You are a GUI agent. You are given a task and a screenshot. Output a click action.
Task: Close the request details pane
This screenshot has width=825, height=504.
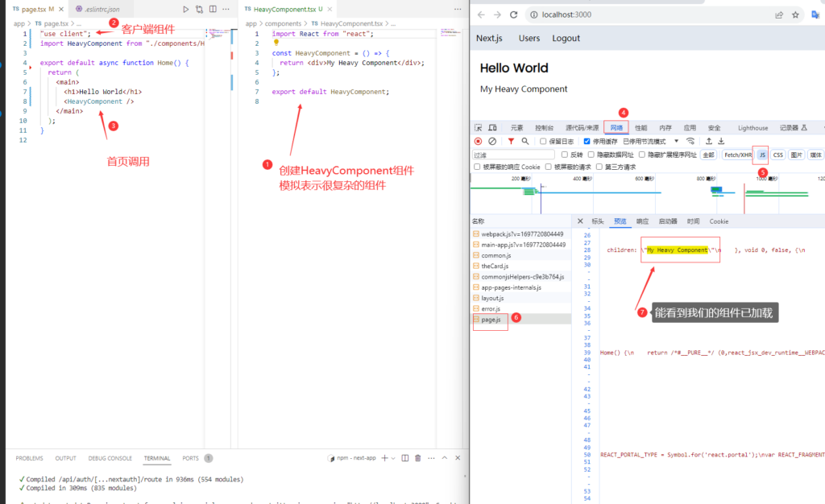pyautogui.click(x=580, y=221)
